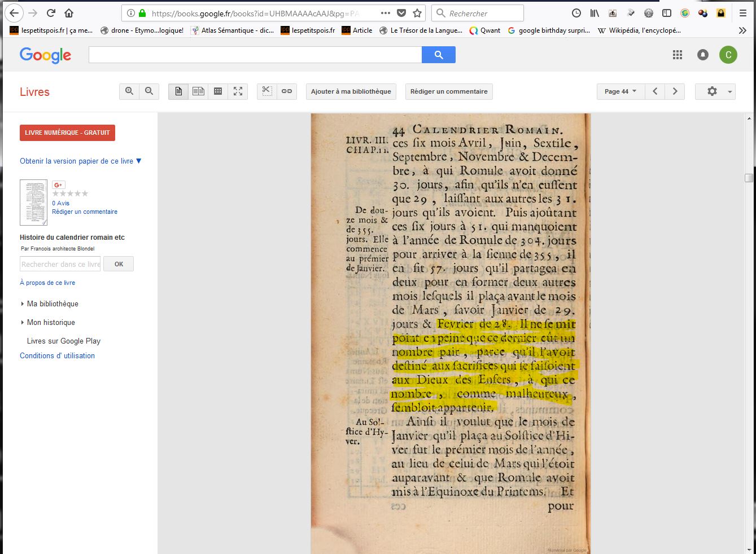Switch to thumbnail grid view

(218, 91)
